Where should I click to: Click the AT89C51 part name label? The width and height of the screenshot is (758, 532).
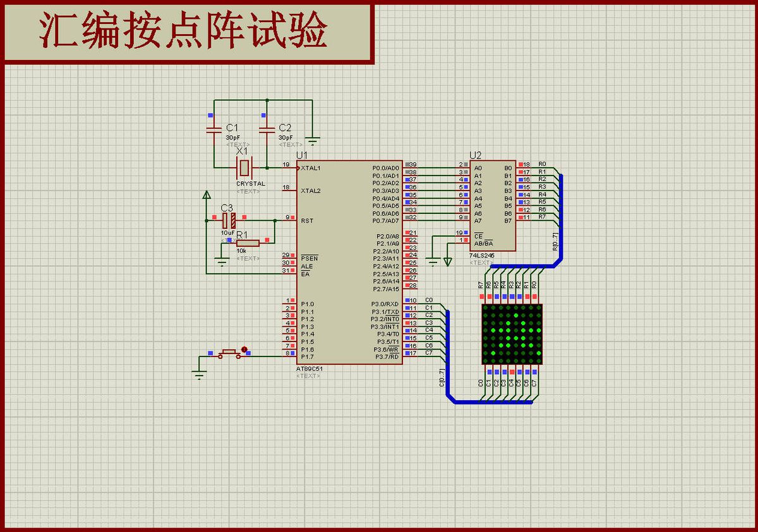[309, 369]
